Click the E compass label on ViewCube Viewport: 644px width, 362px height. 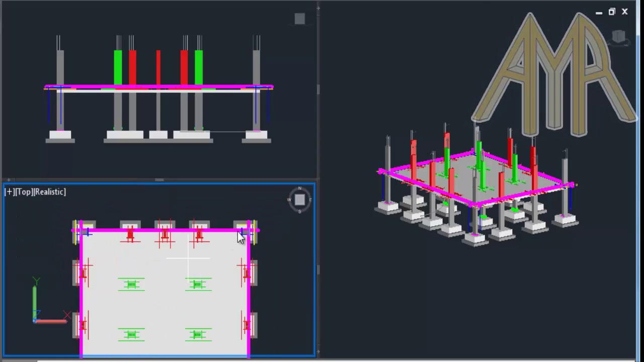tap(310, 200)
